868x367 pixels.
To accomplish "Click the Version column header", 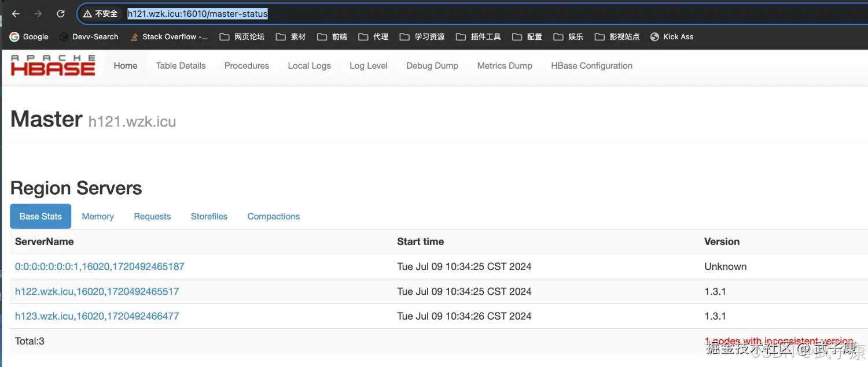I will 722,242.
